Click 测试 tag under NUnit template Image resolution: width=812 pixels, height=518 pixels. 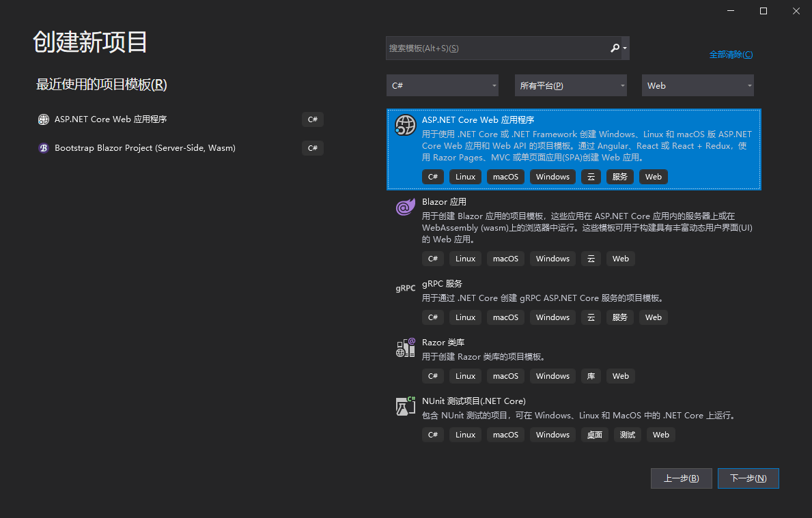tap(627, 435)
